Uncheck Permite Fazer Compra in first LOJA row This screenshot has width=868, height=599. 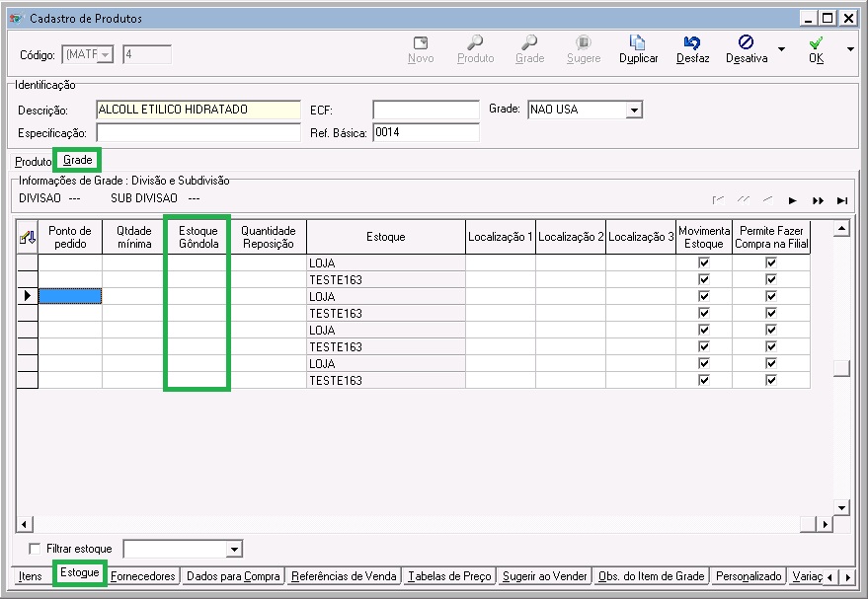pyautogui.click(x=771, y=262)
